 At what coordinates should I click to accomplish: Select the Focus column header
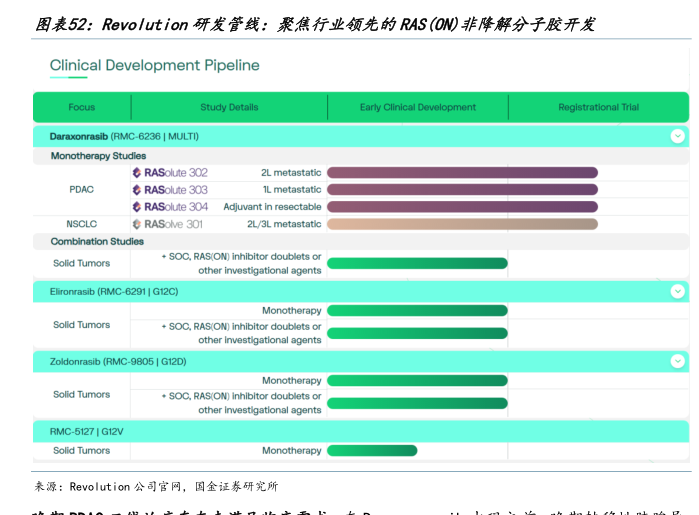tap(82, 108)
